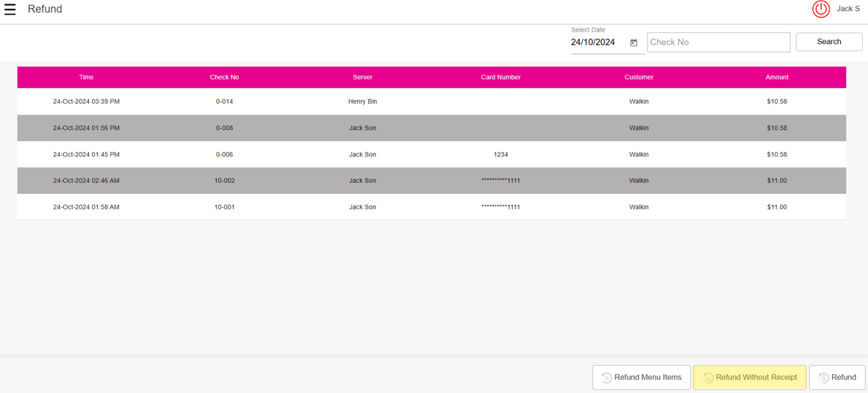Open the hamburger navigation menu

pos(10,10)
